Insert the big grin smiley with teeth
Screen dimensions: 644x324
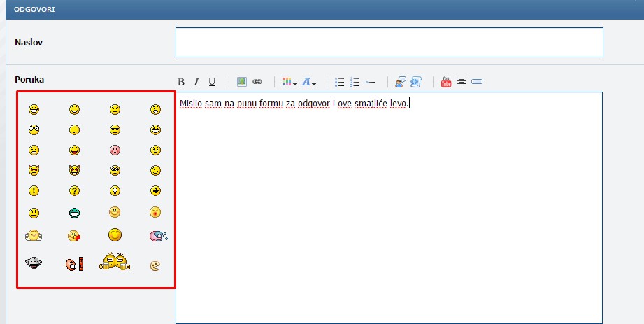click(x=34, y=109)
